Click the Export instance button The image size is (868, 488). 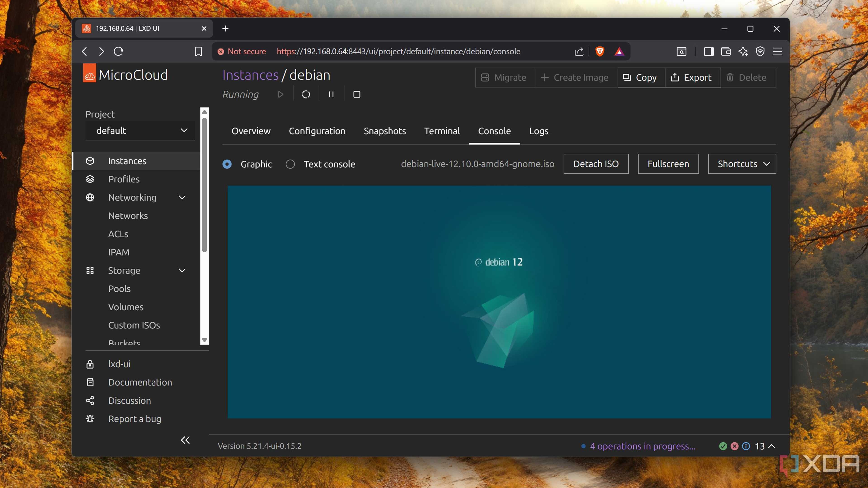(692, 77)
